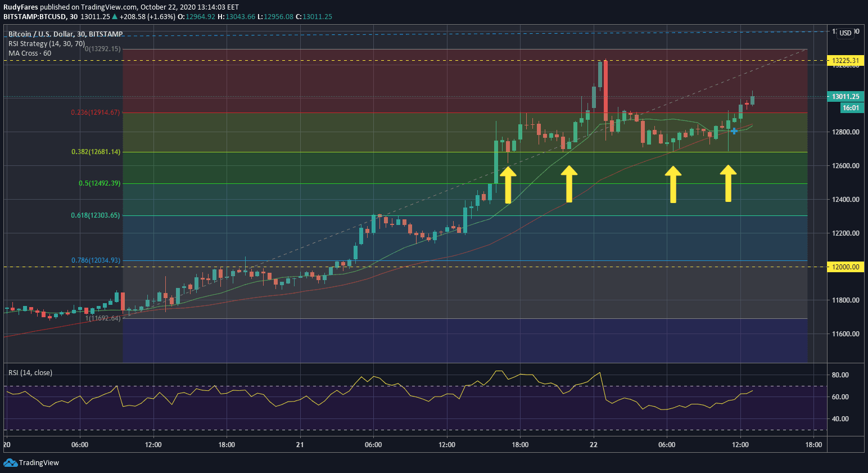868x473 pixels.
Task: Click the green 13011.25 current price tag
Action: coord(846,97)
